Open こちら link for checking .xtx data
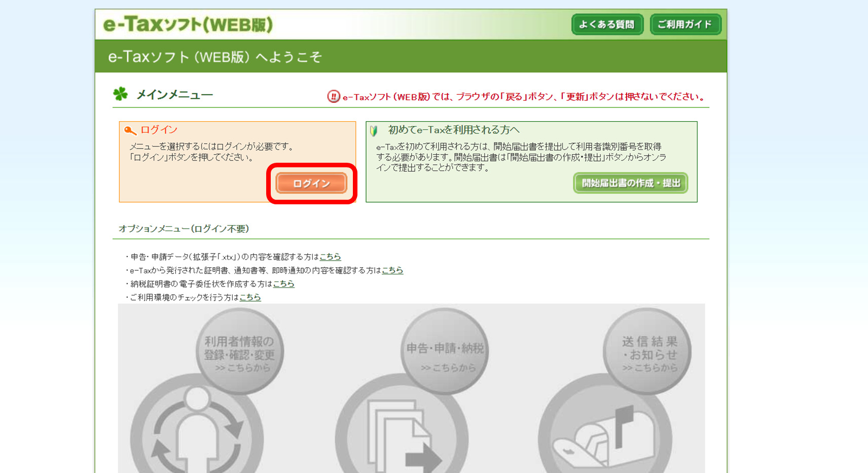Image resolution: width=868 pixels, height=473 pixels. click(x=330, y=257)
